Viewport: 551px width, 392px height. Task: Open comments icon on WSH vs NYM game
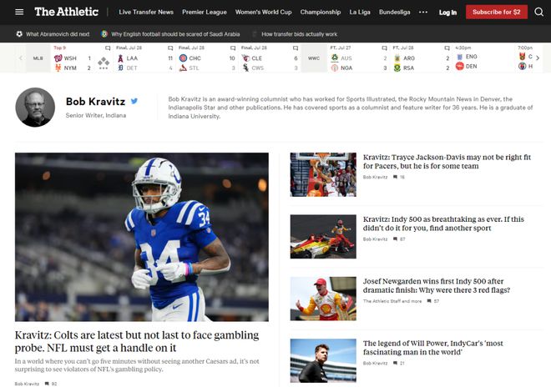(x=108, y=48)
